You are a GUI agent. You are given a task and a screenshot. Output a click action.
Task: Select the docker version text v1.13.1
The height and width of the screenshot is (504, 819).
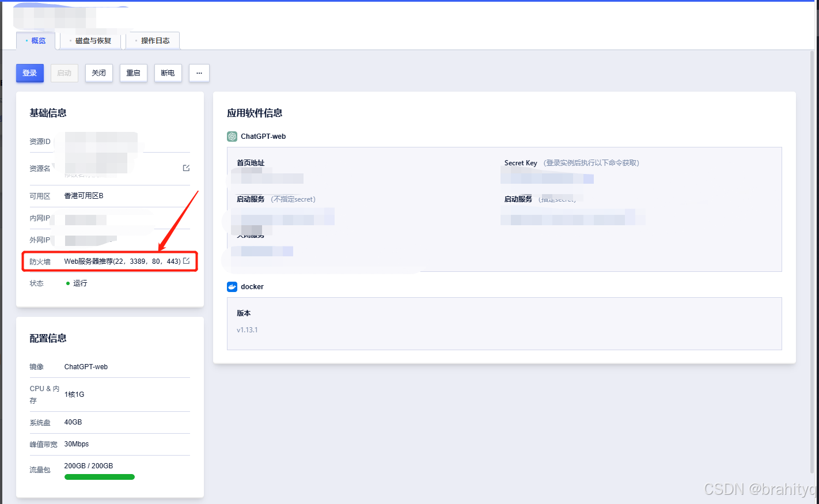[247, 330]
